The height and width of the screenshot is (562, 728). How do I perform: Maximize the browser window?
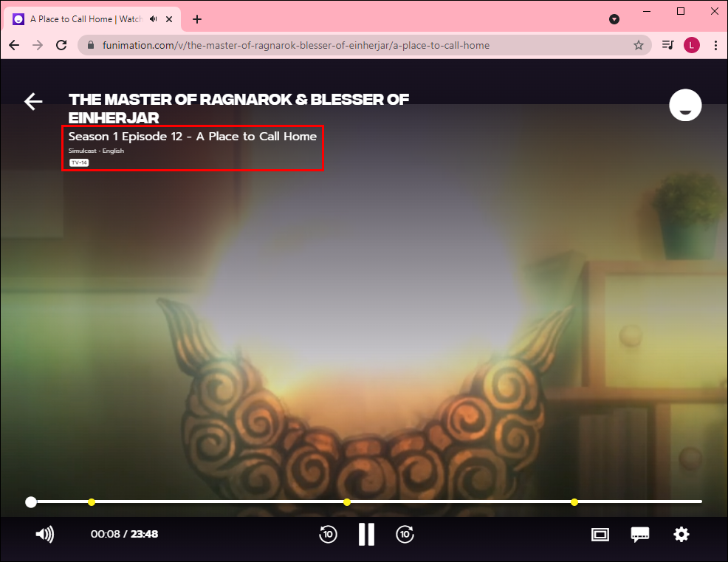[x=681, y=11]
